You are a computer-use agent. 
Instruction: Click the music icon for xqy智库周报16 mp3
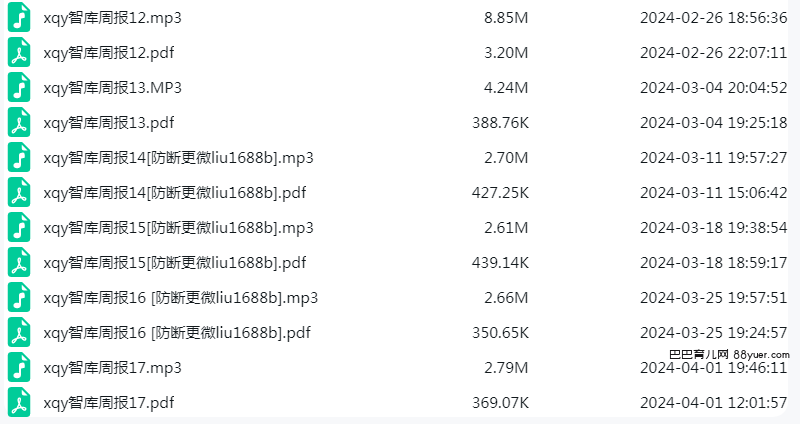point(19,298)
